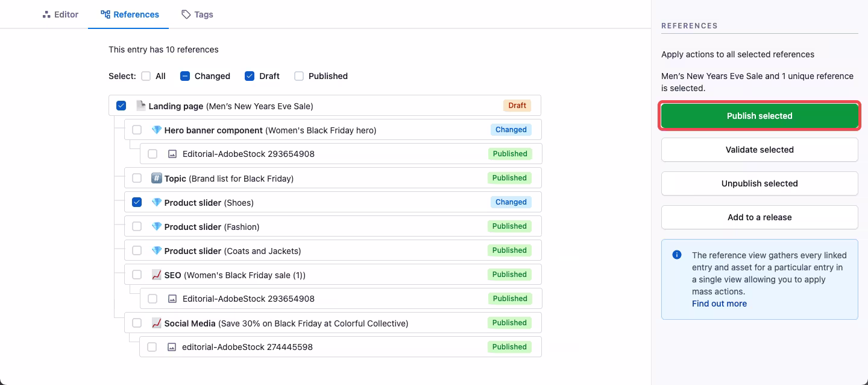Screen dimensions: 868x385
Task: Click the Social Media chart icon
Action: (157, 323)
